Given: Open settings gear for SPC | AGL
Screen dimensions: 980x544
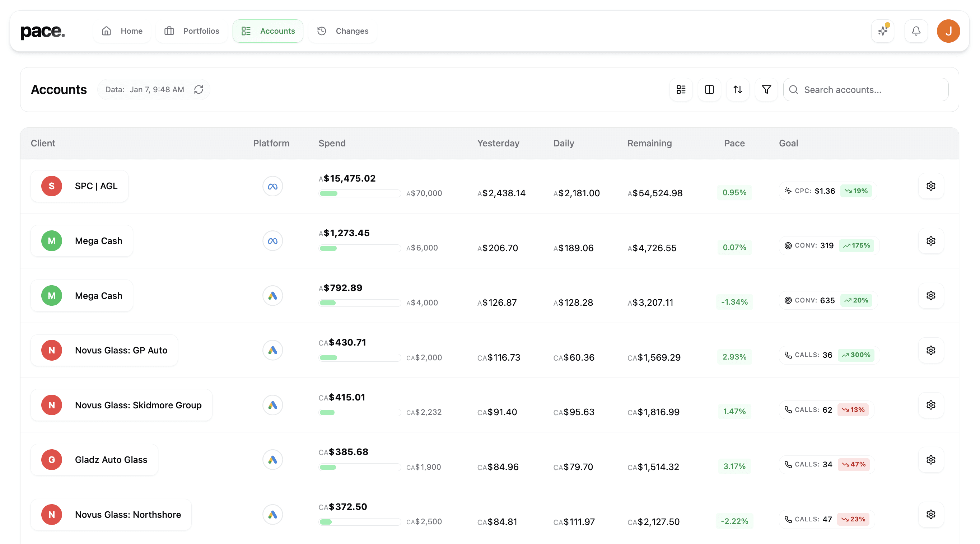Looking at the screenshot, I should coord(930,186).
